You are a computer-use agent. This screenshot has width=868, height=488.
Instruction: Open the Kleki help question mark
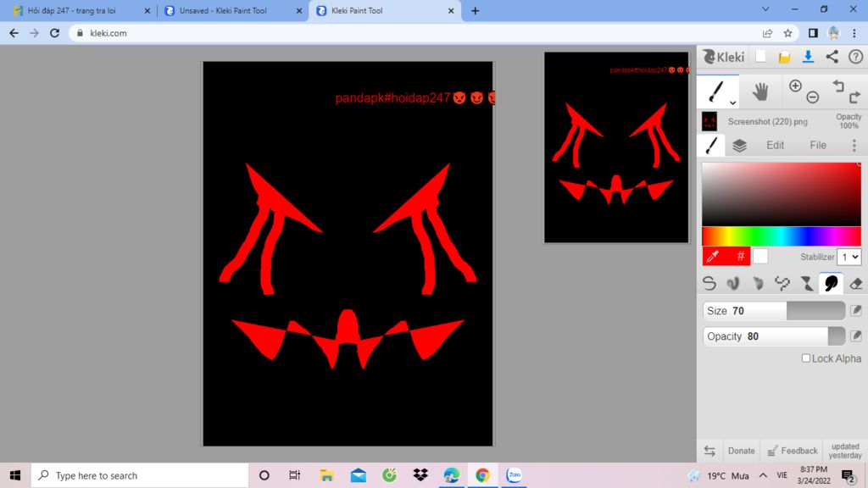pos(855,57)
